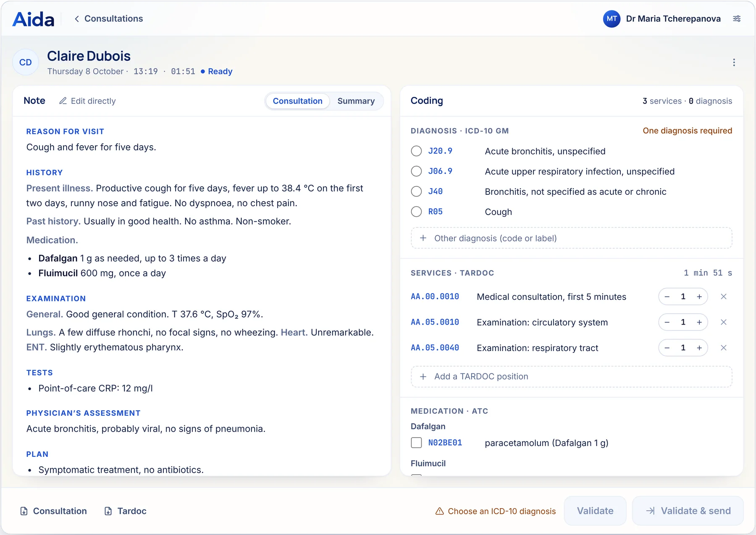Go back to Consultations
Image resolution: width=756 pixels, height=535 pixels.
[x=109, y=18]
